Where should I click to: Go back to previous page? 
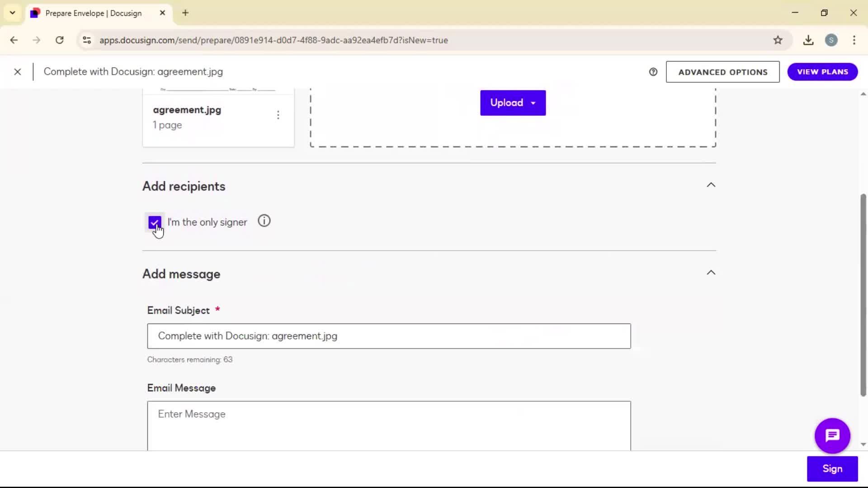pos(14,40)
